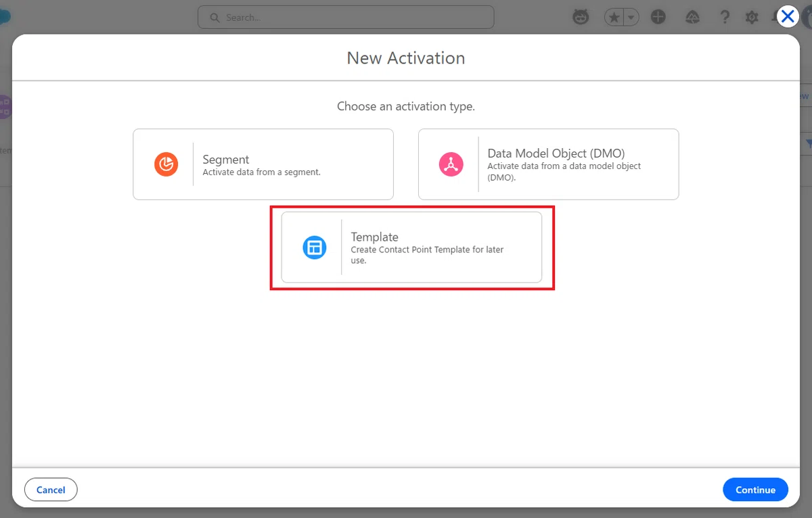Click the blue Template layout icon
The image size is (812, 518).
pos(314,248)
